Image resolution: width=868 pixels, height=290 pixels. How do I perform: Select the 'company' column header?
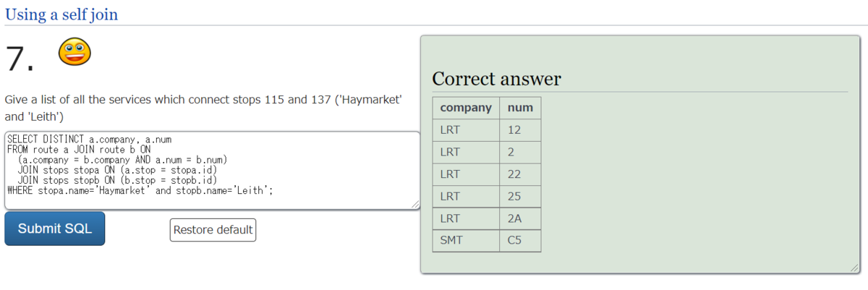466,108
